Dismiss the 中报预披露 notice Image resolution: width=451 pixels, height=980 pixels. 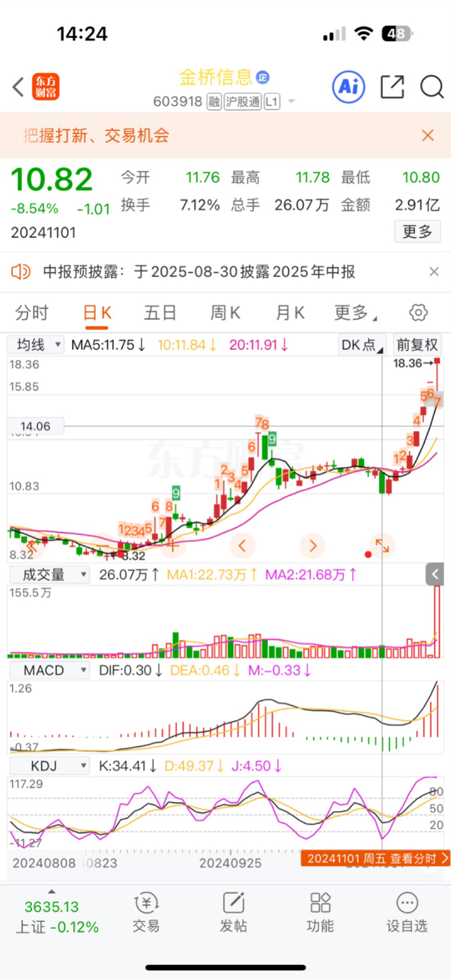pyautogui.click(x=434, y=272)
